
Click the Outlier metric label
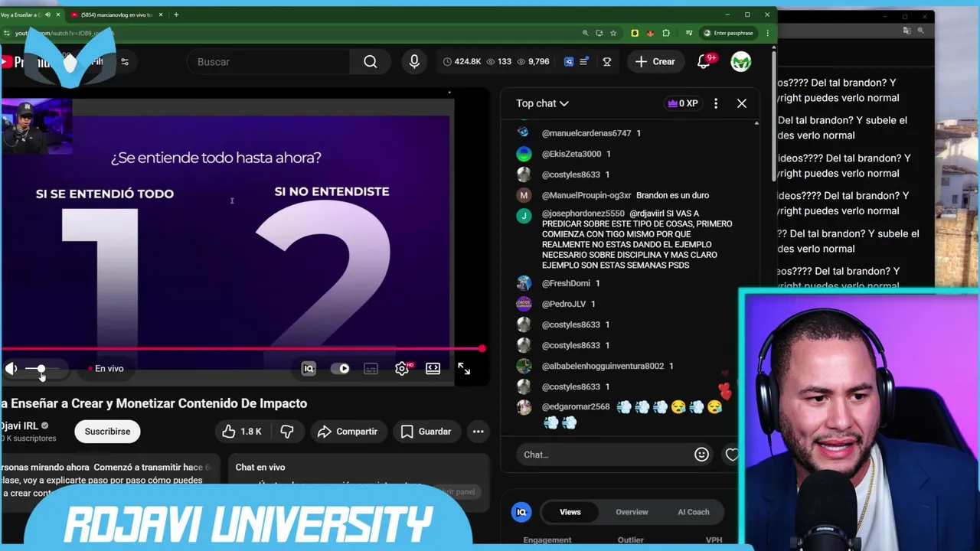(631, 540)
